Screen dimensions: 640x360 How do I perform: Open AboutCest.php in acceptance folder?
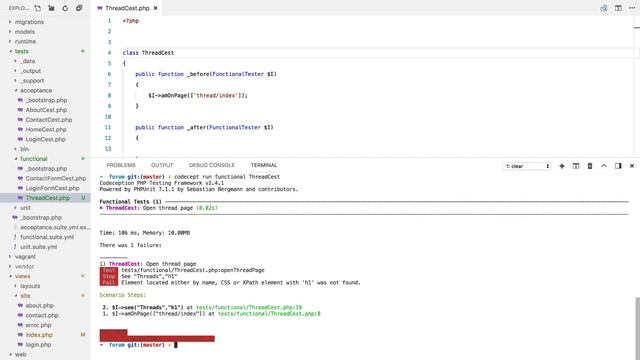point(45,110)
